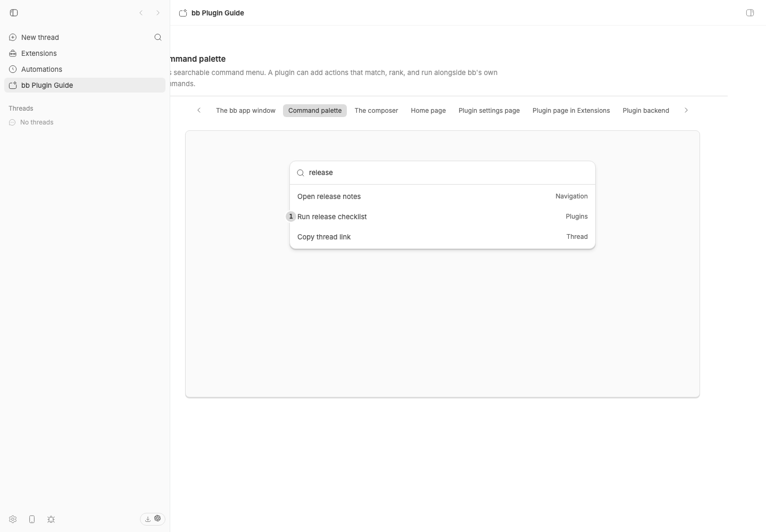The image size is (766, 532).
Task: Switch to The composer tab
Action: pos(376,111)
